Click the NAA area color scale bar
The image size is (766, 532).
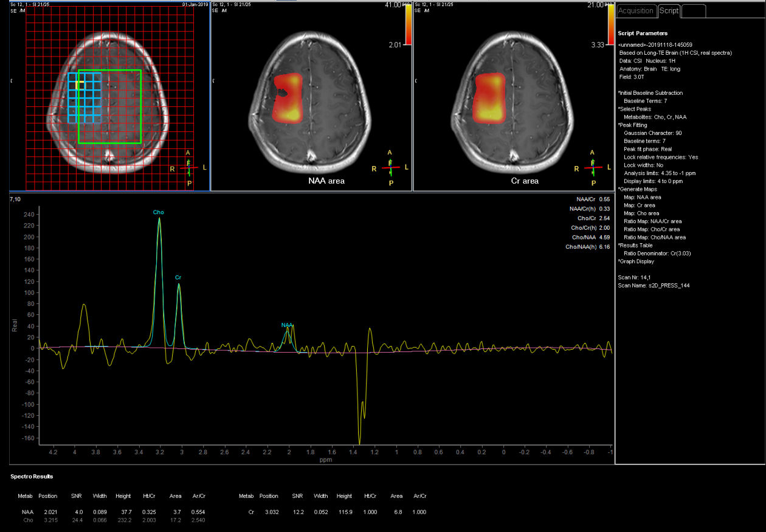pyautogui.click(x=408, y=24)
